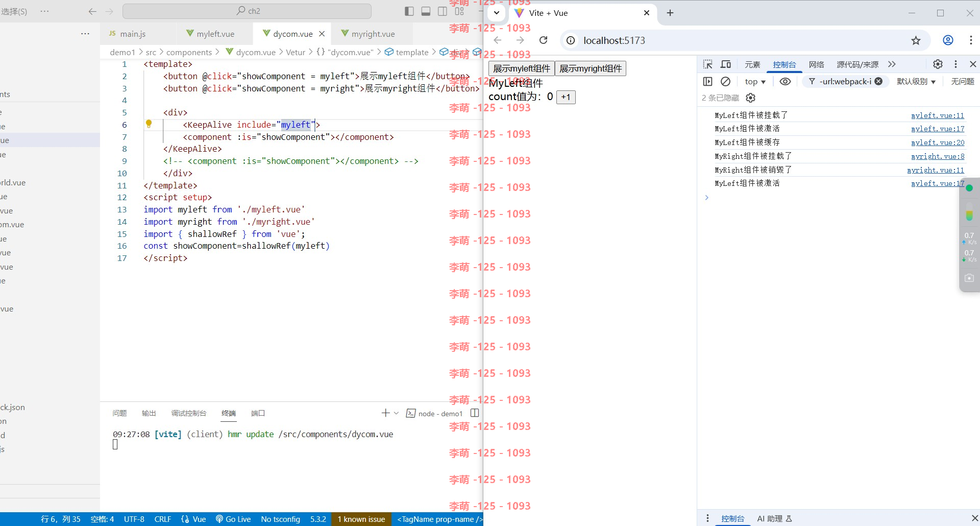Image resolution: width=980 pixels, height=526 pixels.
Task: Open the 调试控制台 panel tab
Action: click(x=189, y=413)
